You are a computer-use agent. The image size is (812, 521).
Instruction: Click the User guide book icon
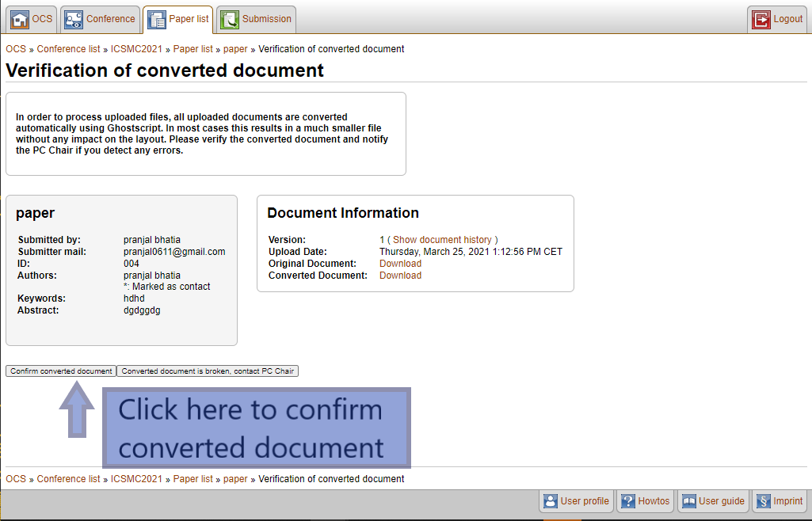click(x=689, y=501)
